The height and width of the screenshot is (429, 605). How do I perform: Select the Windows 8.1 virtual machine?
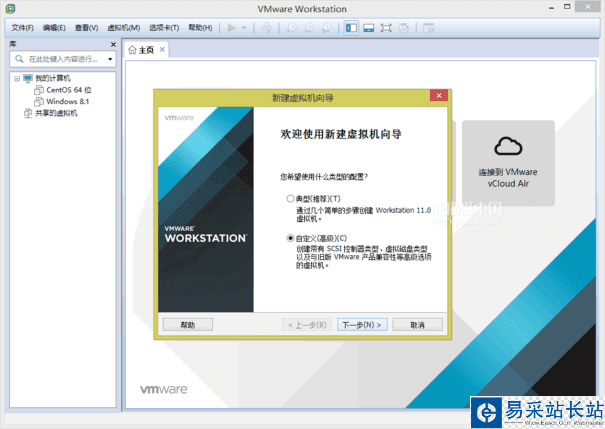click(68, 101)
